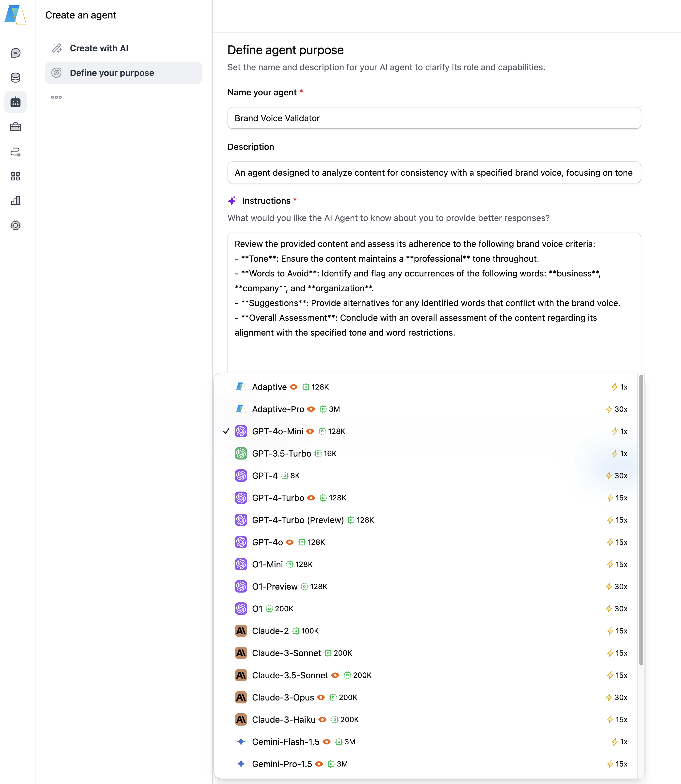Open the settings gear icon in sidebar
Screen dimensions: 681x784
pyautogui.click(x=16, y=225)
